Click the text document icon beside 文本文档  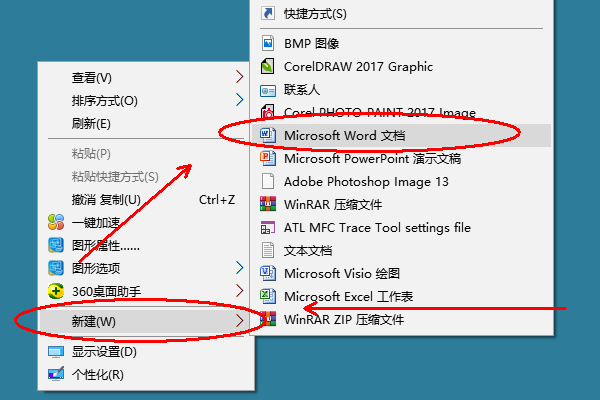pos(268,250)
